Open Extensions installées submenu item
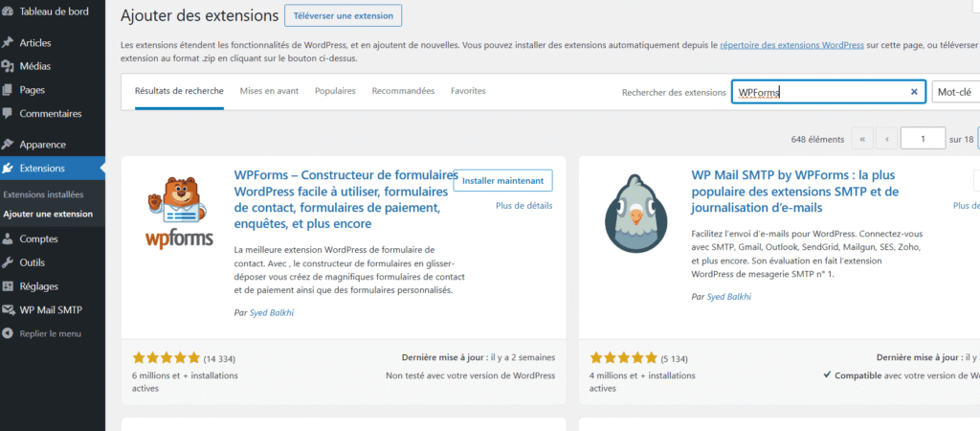Viewport: 980px width, 431px height. click(43, 194)
